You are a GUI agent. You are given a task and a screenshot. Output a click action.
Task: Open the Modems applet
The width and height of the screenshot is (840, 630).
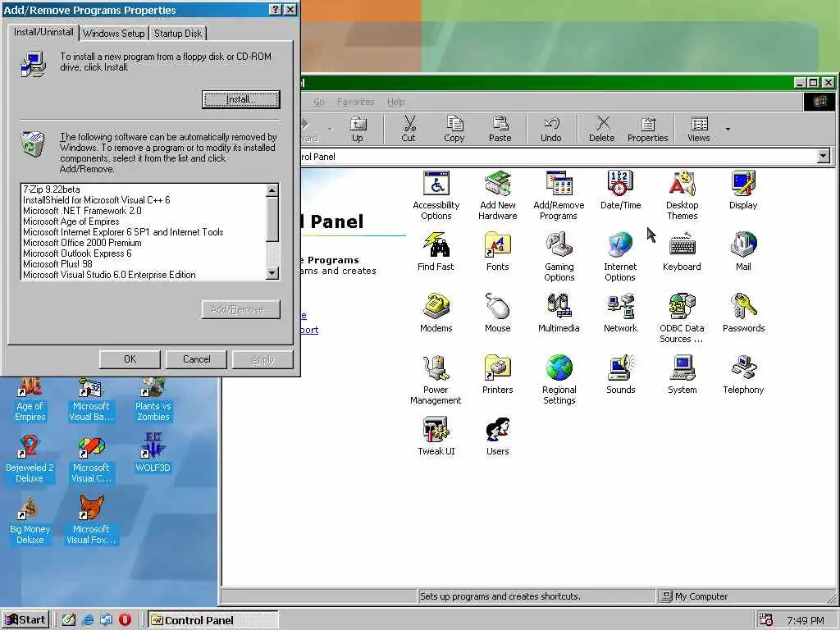pos(436,313)
